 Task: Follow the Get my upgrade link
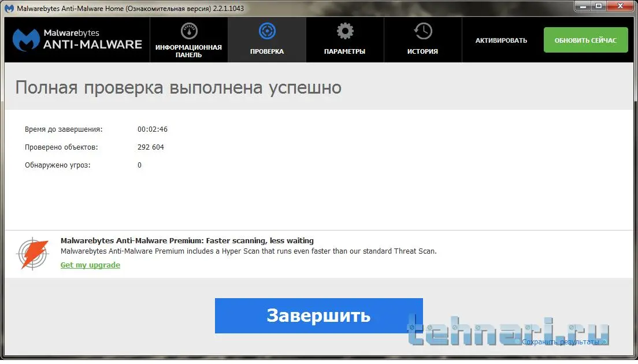tap(90, 265)
